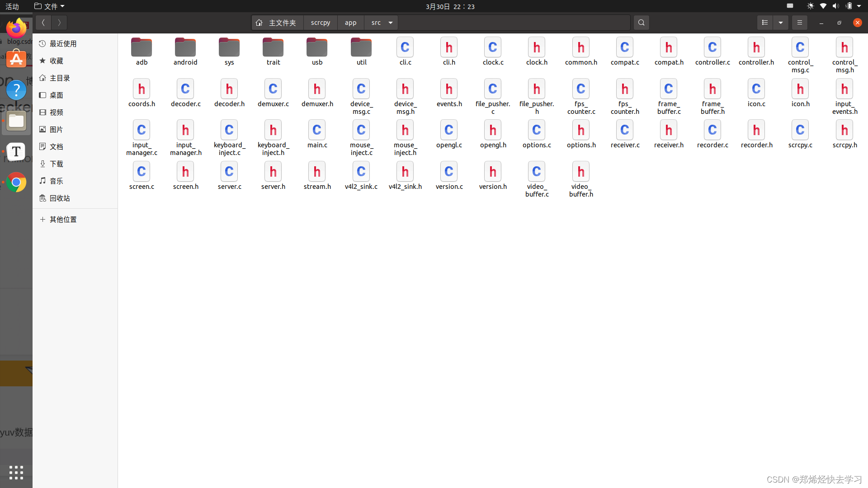Navigate to scrcpy in path bar
The image size is (868, 488).
pyautogui.click(x=321, y=23)
